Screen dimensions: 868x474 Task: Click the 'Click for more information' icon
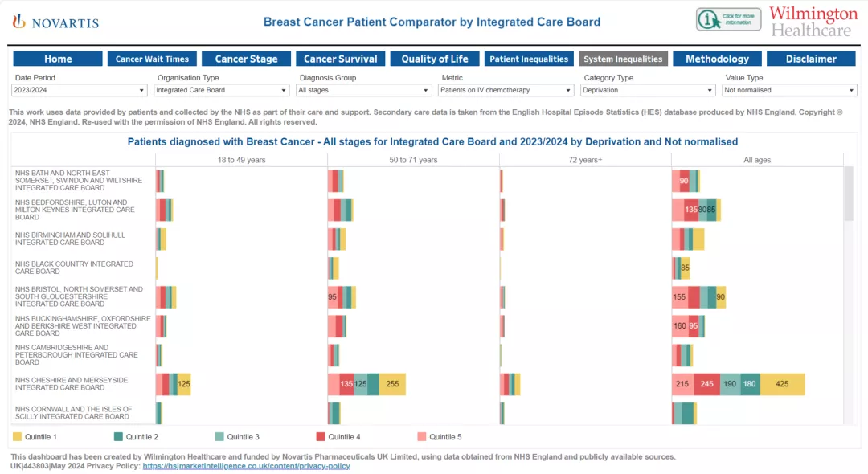tap(728, 19)
